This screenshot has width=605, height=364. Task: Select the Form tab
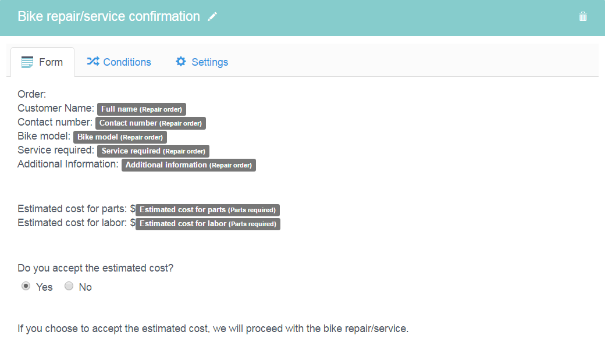42,62
